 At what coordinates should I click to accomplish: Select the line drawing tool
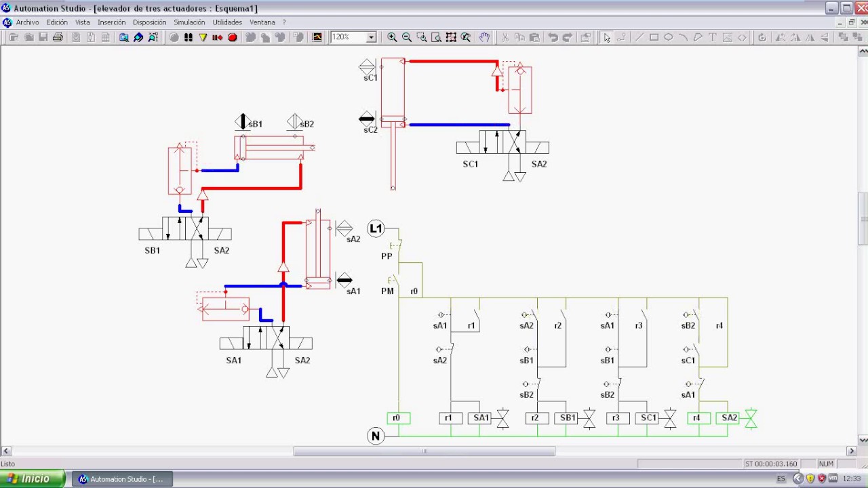tap(639, 37)
